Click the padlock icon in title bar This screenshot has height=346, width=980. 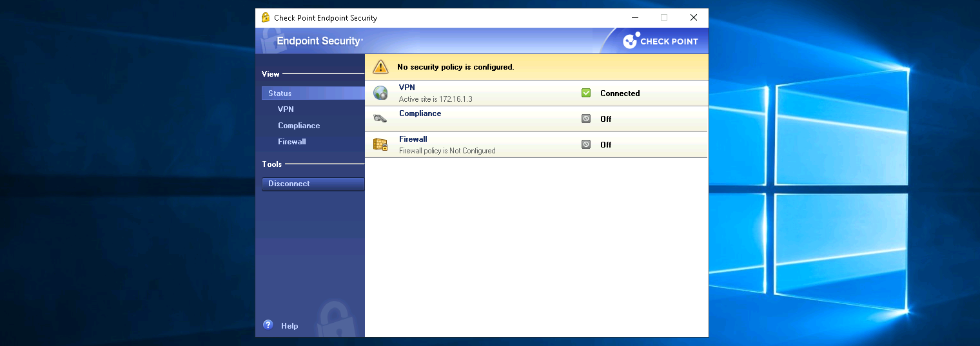pyautogui.click(x=266, y=18)
